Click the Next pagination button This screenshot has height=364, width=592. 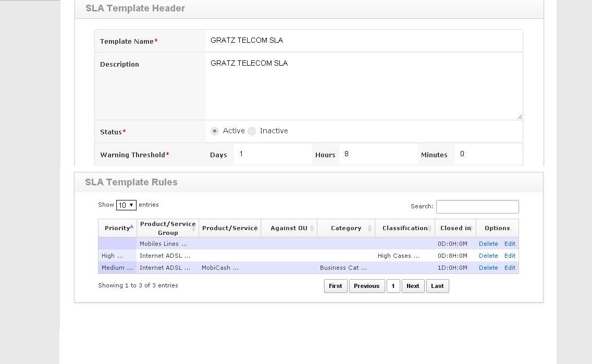pos(412,285)
